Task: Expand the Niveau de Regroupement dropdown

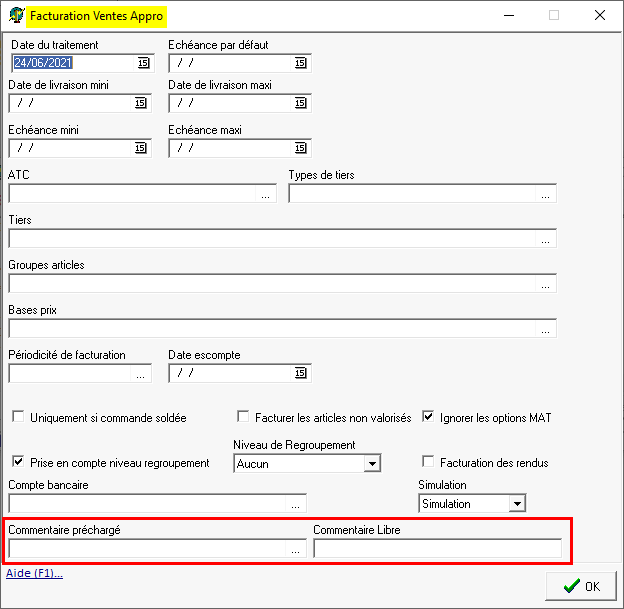Action: pyautogui.click(x=372, y=463)
